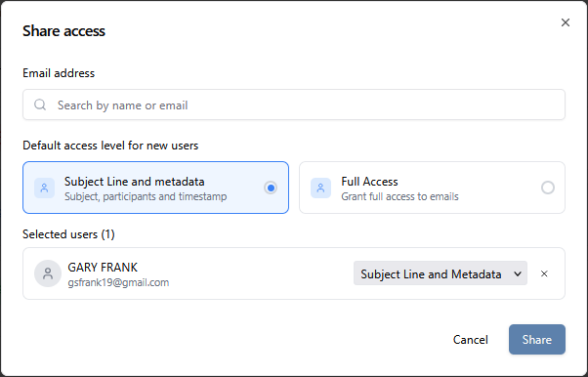Open Gary Frank's access level dropdown

pos(441,273)
